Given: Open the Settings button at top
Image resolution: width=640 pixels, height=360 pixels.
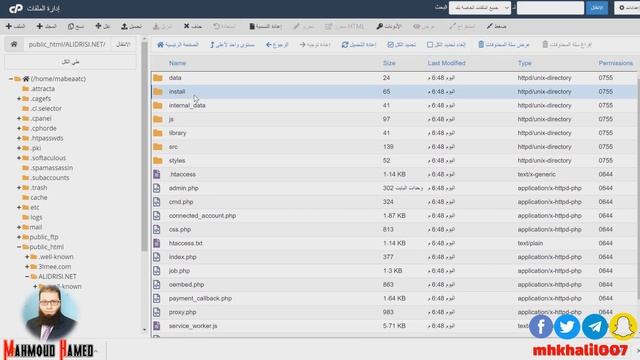Looking at the screenshot, I should pyautogui.click(x=627, y=8).
